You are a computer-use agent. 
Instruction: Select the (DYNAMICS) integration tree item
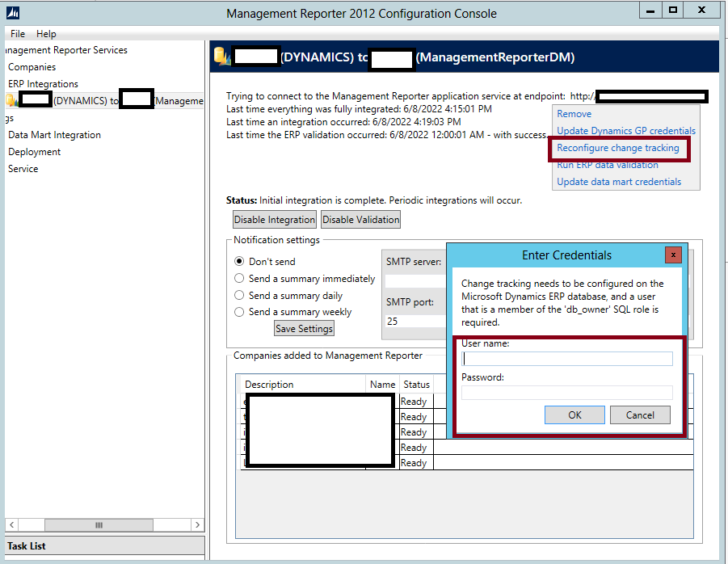point(105,101)
